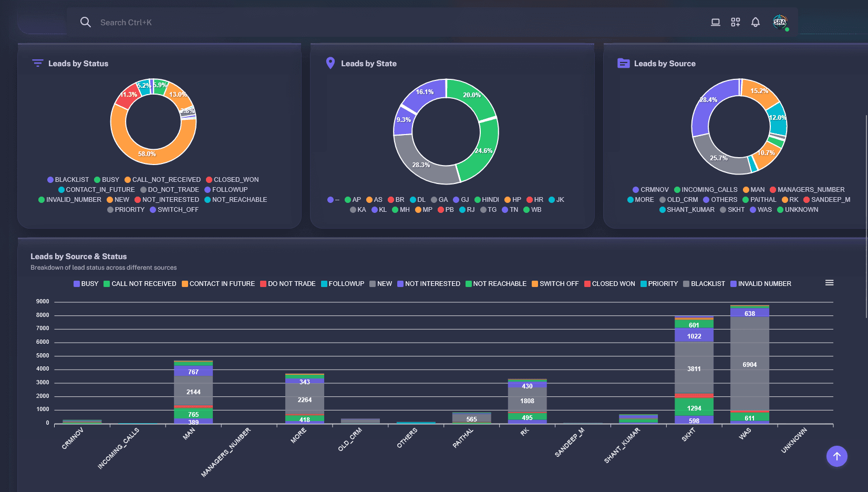Image resolution: width=868 pixels, height=492 pixels.
Task: Click the laptop display icon in header
Action: coord(715,22)
